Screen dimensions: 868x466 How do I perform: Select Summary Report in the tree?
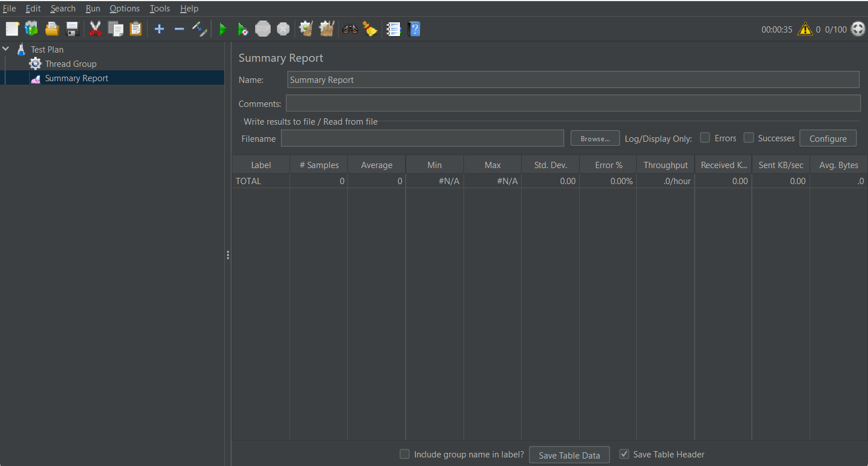point(77,78)
